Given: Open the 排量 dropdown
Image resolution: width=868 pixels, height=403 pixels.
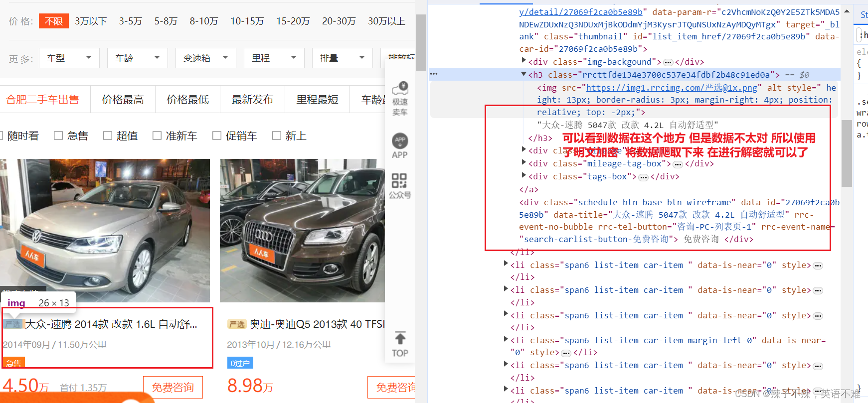Looking at the screenshot, I should click(343, 58).
